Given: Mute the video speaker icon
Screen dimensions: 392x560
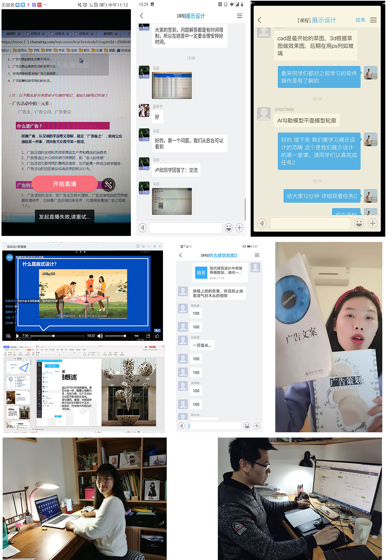Looking at the screenshot, I should point(100,336).
